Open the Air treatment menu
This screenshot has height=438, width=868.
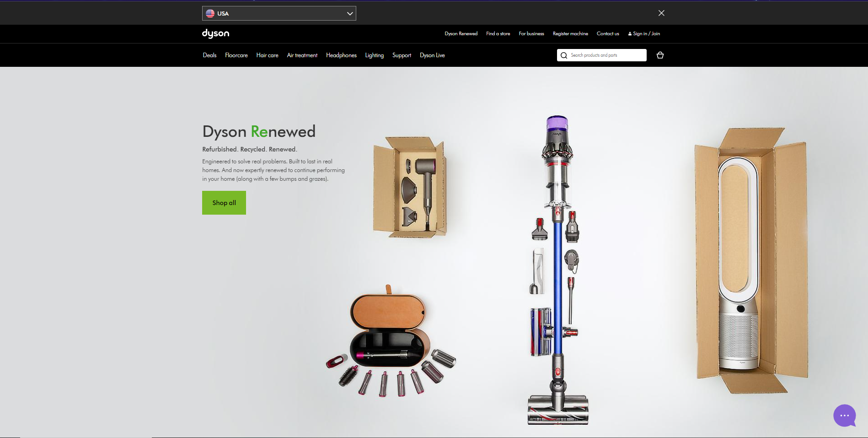(x=302, y=55)
